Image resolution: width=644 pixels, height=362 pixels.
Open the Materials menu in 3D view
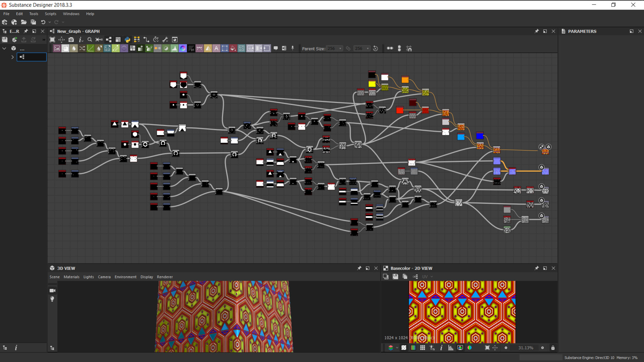pos(72,277)
